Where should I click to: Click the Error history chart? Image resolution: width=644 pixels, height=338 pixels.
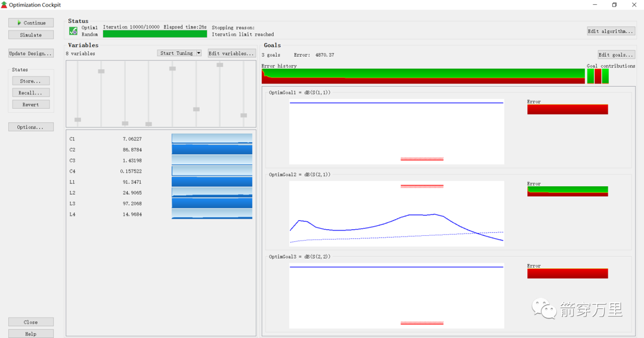click(423, 76)
